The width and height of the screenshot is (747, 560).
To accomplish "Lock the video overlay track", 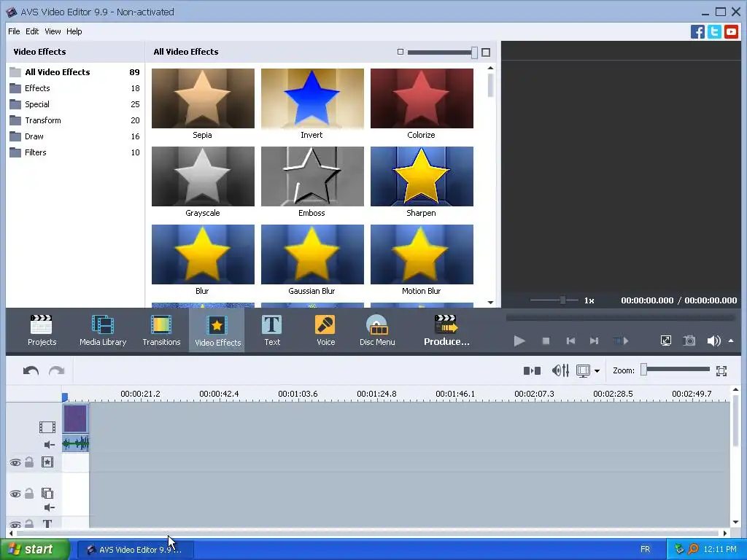I will pos(29,494).
